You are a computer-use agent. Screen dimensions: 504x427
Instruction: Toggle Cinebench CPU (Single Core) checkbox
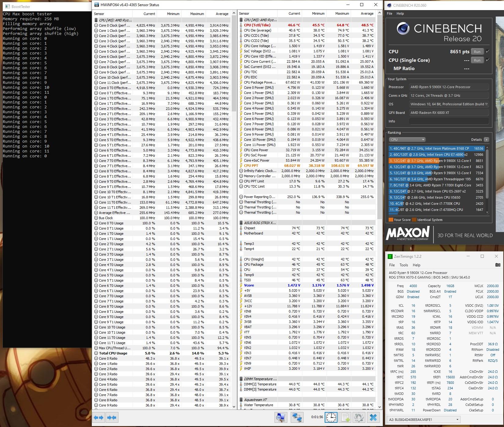487,60
